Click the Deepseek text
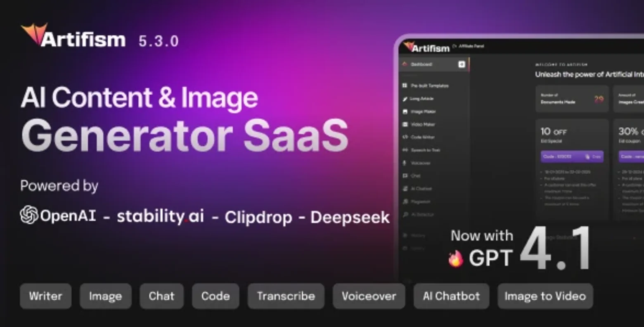This screenshot has width=644, height=327. click(x=350, y=217)
